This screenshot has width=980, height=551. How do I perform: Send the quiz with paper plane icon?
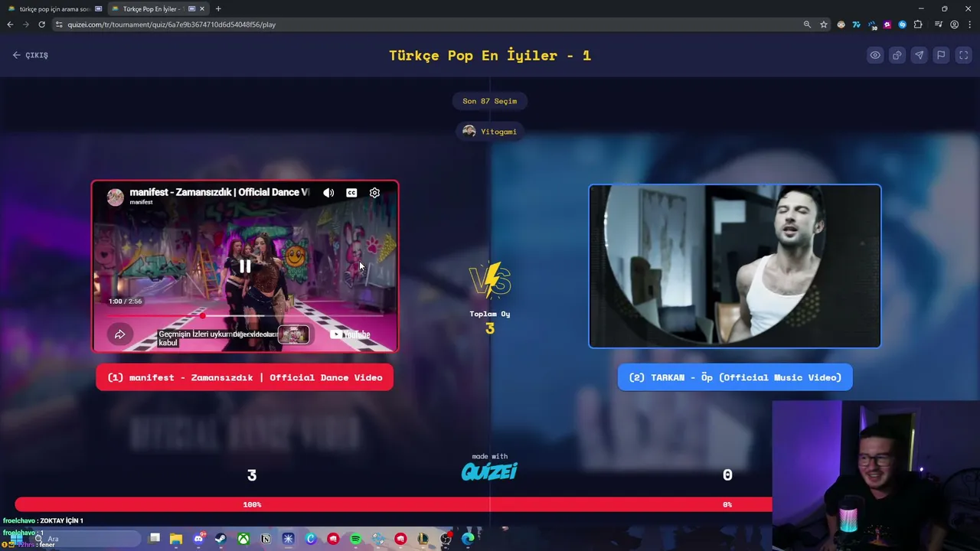(x=920, y=55)
